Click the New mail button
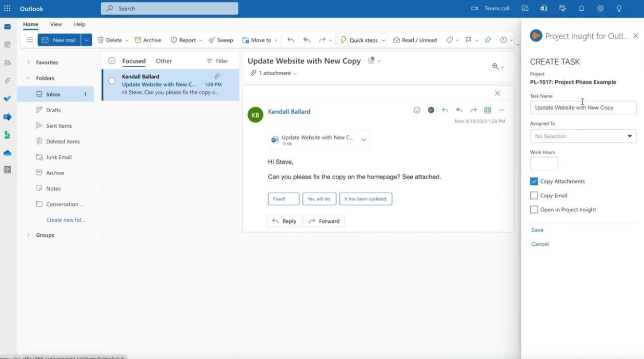 60,40
